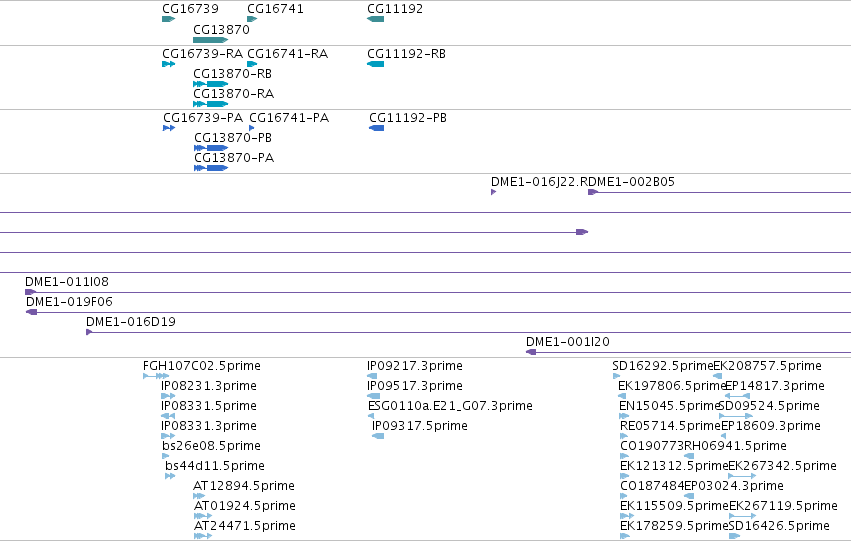851x541 pixels.
Task: Click EST EK267119.5prime glyph
Action: [x=742, y=516]
